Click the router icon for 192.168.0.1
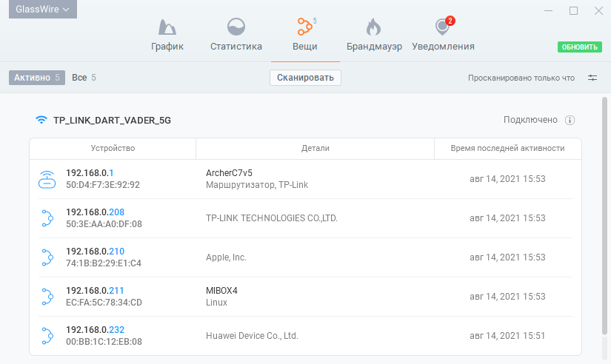Viewport: 611px width, 364px height. [47, 179]
